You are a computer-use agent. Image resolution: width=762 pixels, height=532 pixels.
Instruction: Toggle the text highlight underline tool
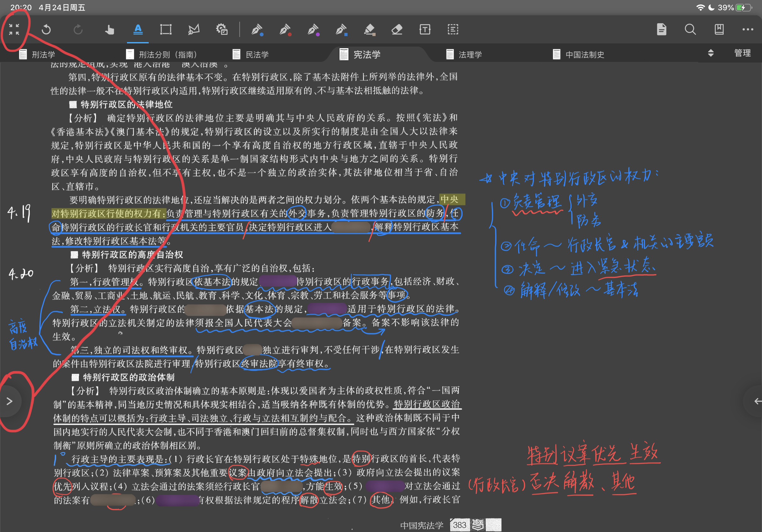tap(138, 30)
